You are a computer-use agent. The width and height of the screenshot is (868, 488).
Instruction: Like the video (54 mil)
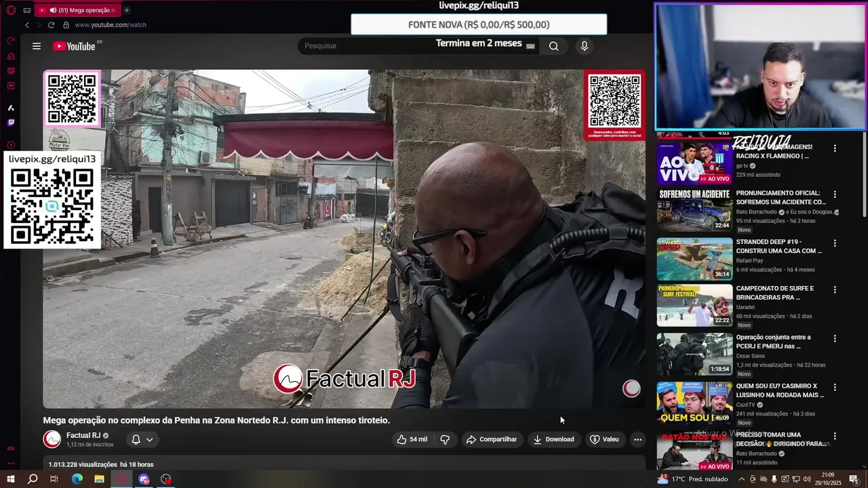(x=412, y=439)
